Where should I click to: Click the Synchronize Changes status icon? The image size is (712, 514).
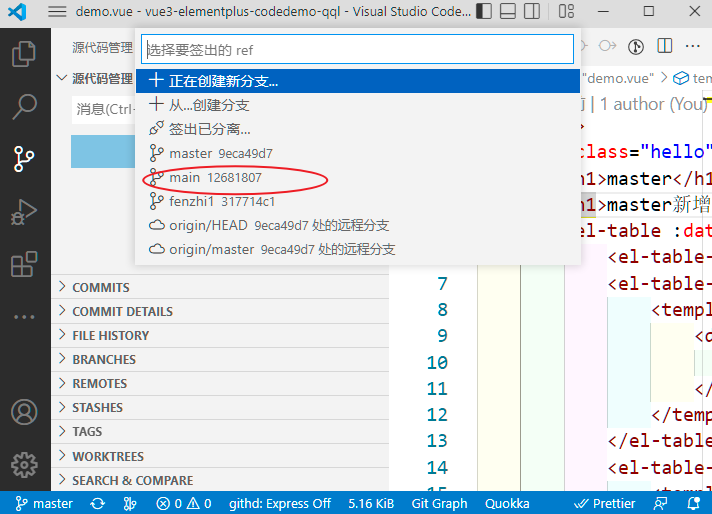coord(98,503)
